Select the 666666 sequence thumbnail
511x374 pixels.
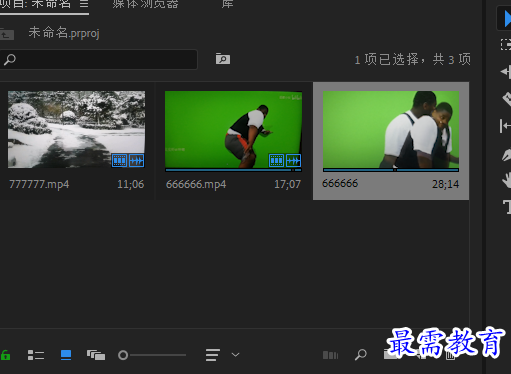click(391, 129)
